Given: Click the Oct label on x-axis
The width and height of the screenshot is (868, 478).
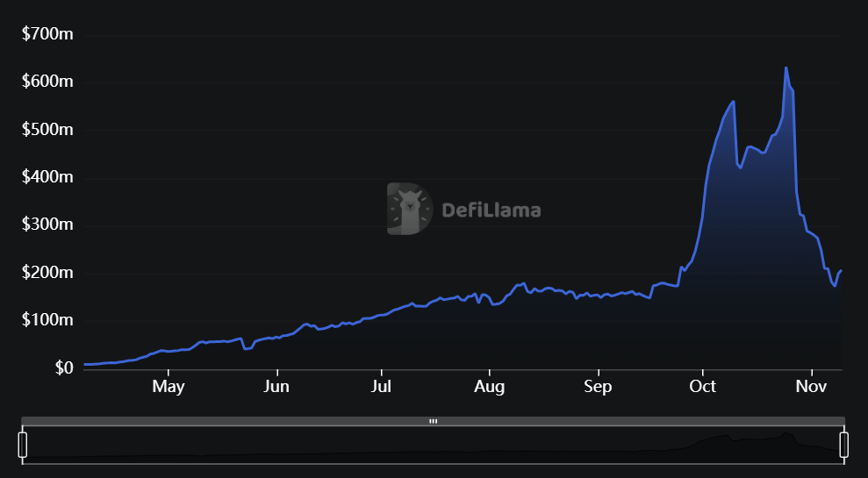Looking at the screenshot, I should tap(702, 387).
